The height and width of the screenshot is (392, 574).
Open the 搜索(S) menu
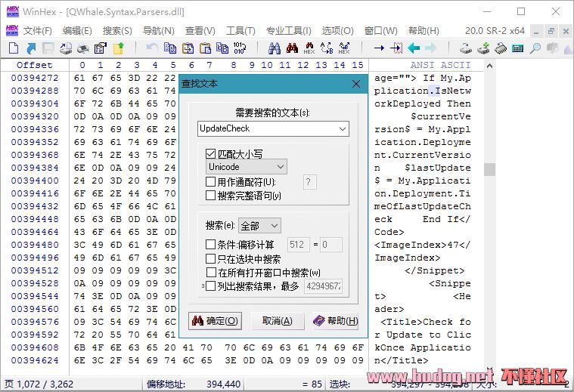pyautogui.click(x=117, y=31)
